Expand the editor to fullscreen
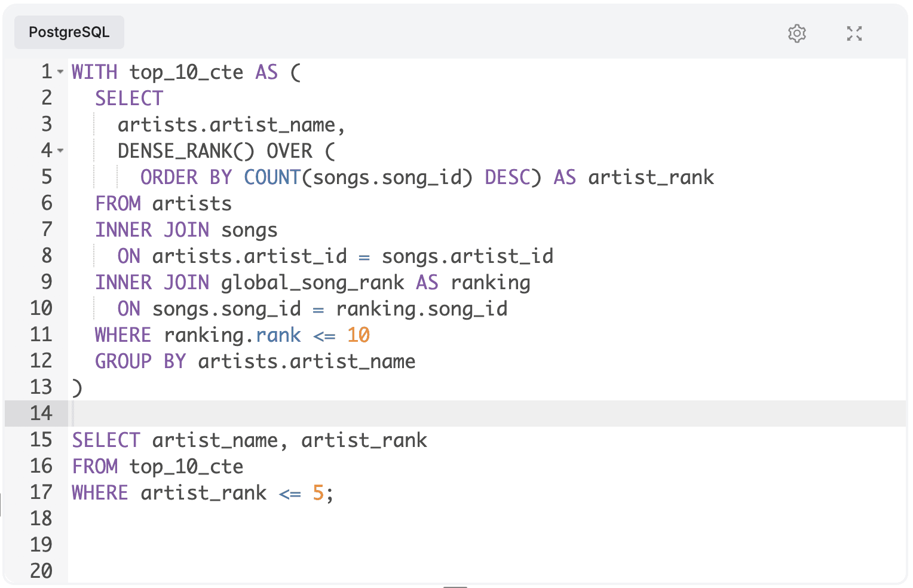This screenshot has width=913, height=588. [x=854, y=33]
